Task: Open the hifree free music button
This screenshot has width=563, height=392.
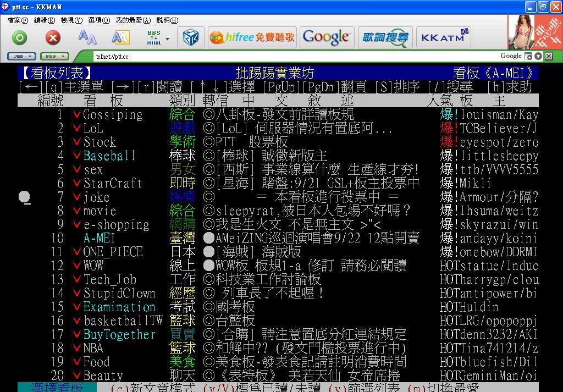Action: click(x=252, y=37)
